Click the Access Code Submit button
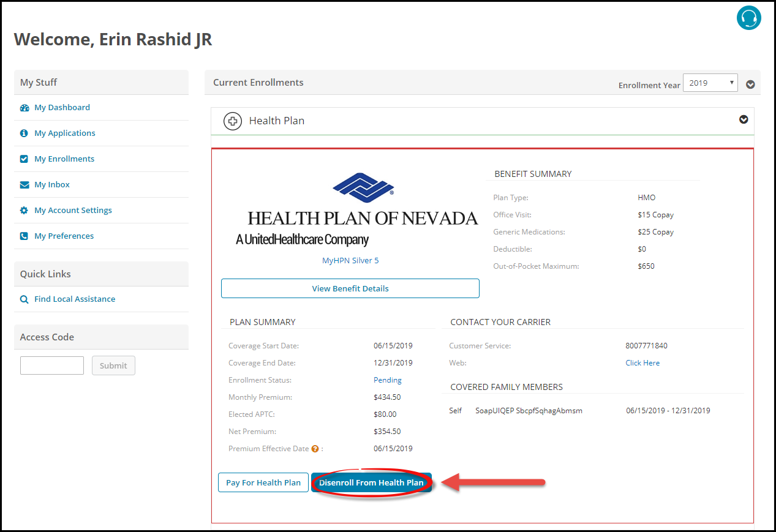This screenshot has height=532, width=776. pyautogui.click(x=113, y=365)
